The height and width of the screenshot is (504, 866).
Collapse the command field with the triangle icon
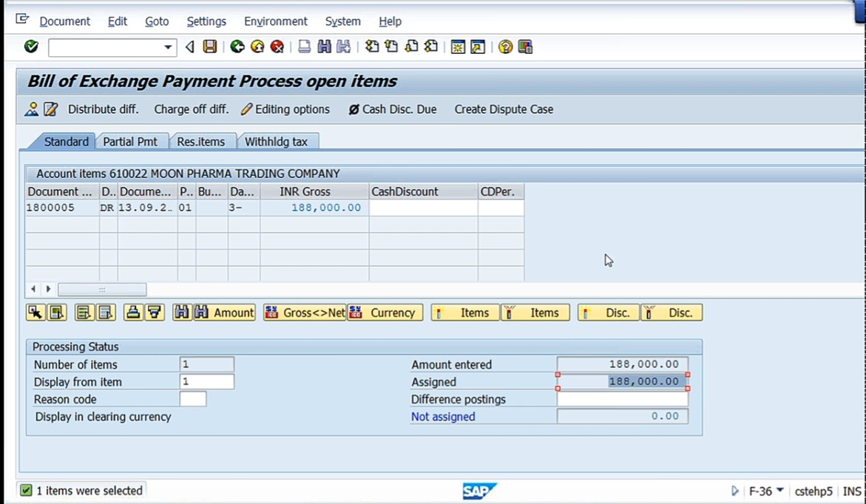pos(190,47)
